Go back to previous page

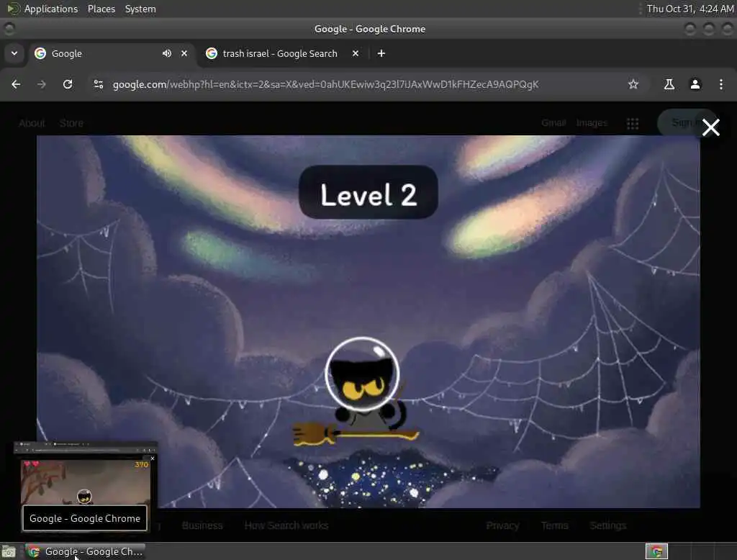coord(16,84)
